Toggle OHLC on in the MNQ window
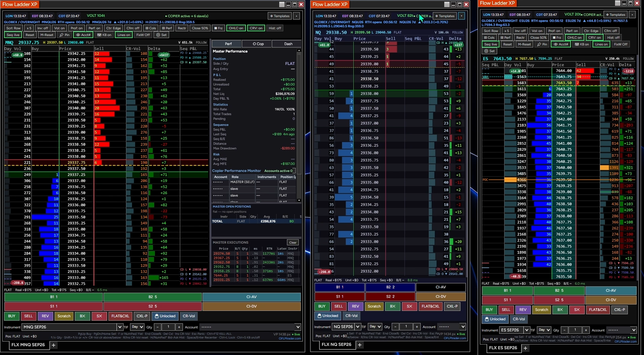644x355 pixels. coord(235,28)
